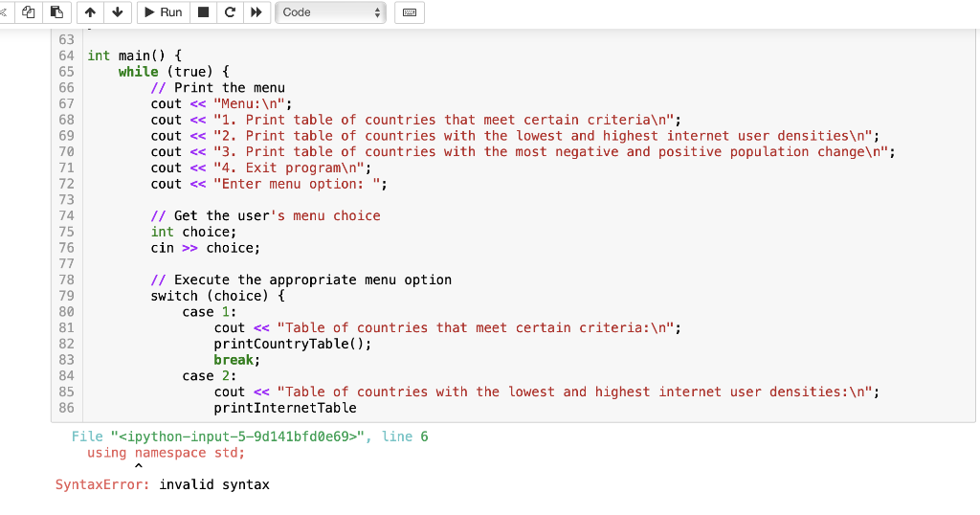Click the 'while (true) {' line
This screenshot has width=980, height=515.
[174, 72]
